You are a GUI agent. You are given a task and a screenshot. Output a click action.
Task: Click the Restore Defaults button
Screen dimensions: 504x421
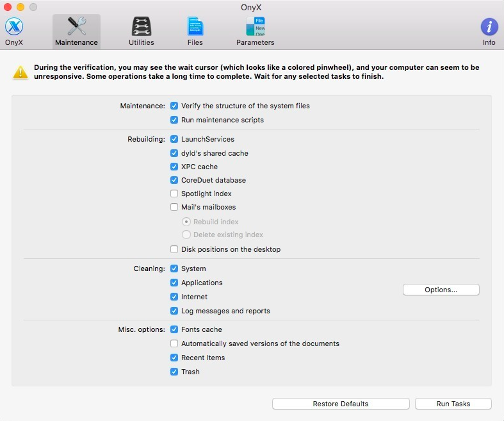click(341, 404)
